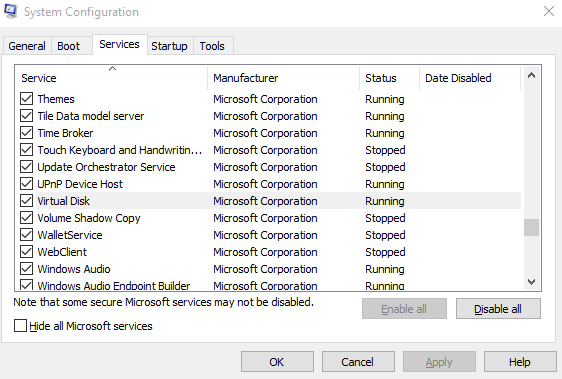Select the Themes service name
562x379 pixels.
point(56,99)
